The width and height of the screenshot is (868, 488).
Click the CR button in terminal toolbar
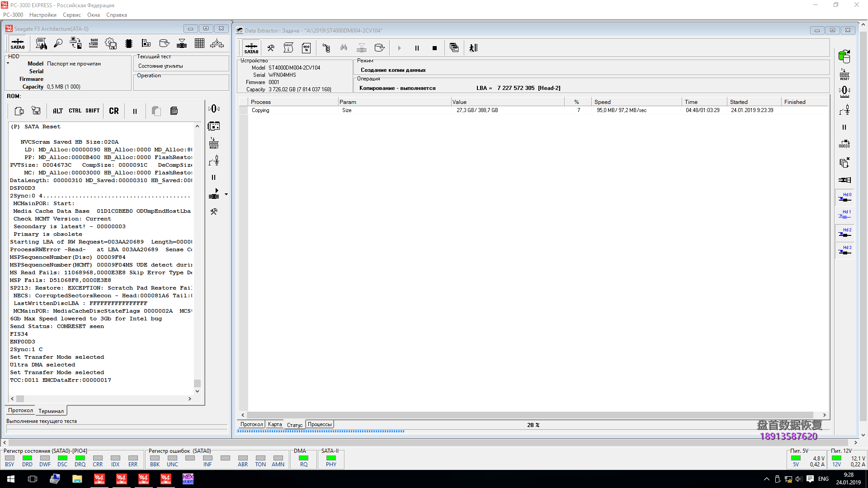tap(114, 111)
